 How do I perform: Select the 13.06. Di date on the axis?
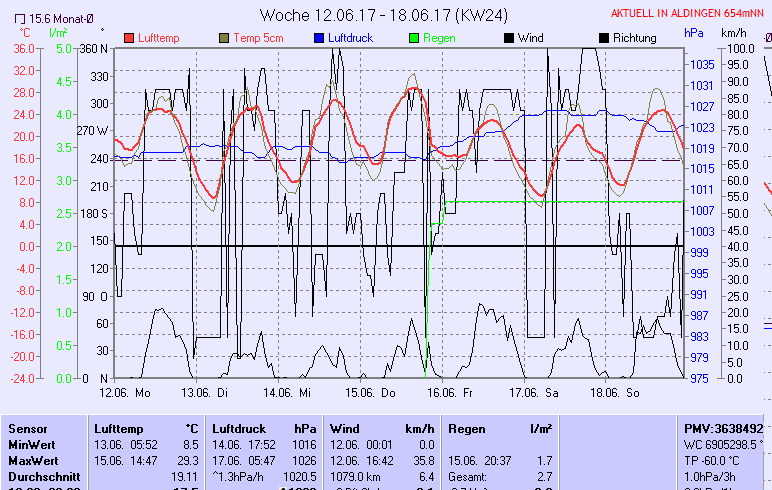click(x=208, y=393)
